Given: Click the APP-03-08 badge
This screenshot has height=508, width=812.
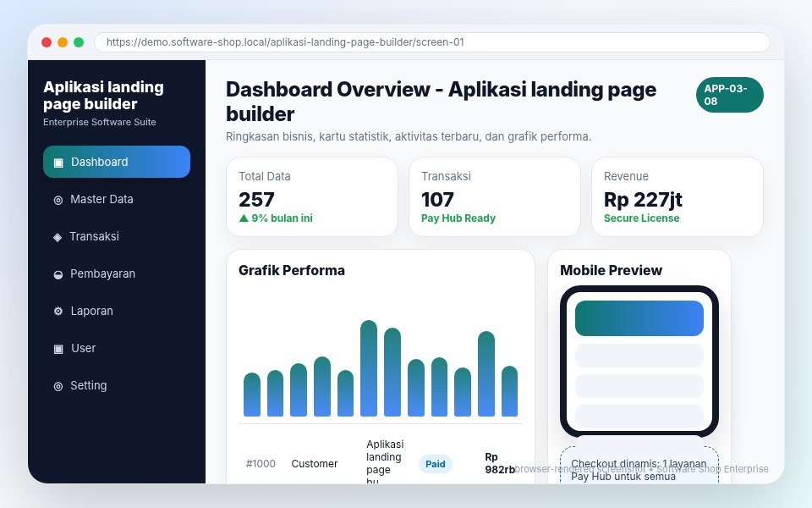Looking at the screenshot, I should 729,95.
